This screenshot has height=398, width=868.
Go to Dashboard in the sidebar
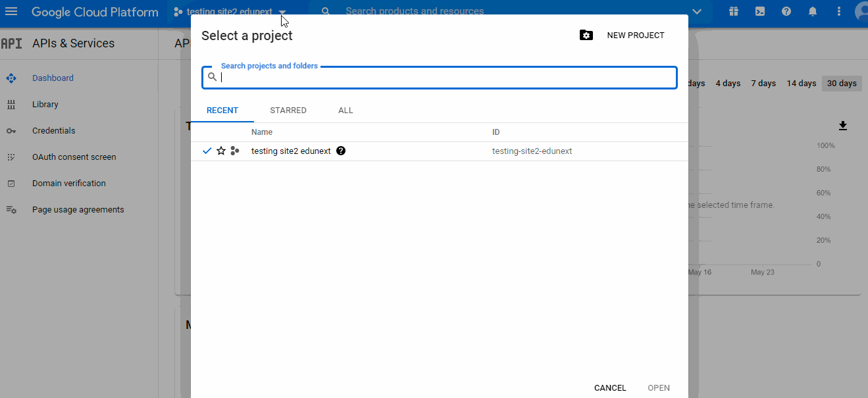53,78
